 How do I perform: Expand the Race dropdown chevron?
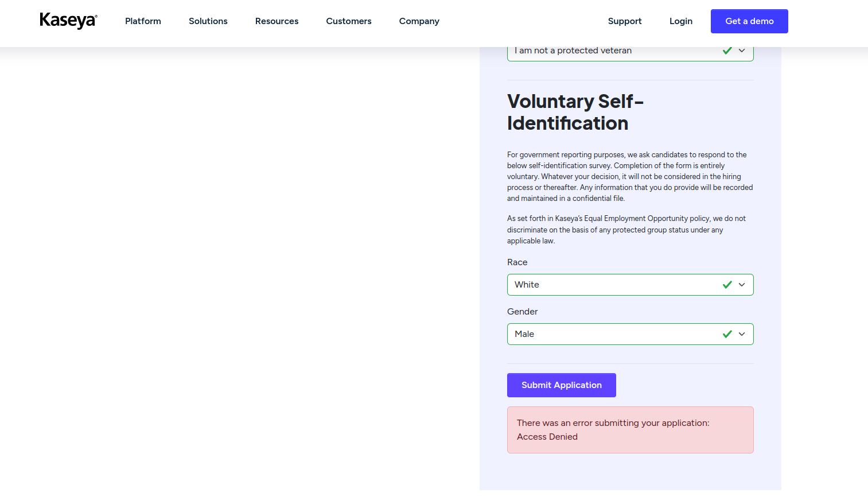click(742, 285)
